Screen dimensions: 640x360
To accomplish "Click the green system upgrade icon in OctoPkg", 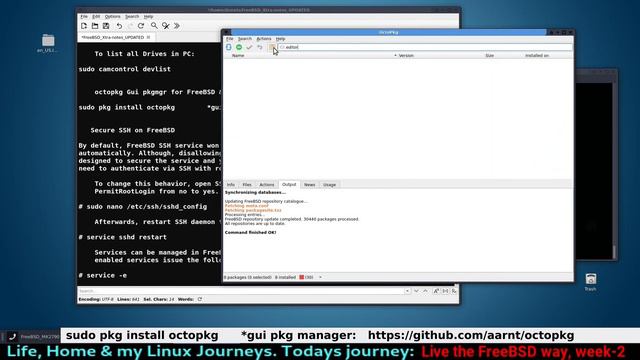I will pyautogui.click(x=239, y=47).
